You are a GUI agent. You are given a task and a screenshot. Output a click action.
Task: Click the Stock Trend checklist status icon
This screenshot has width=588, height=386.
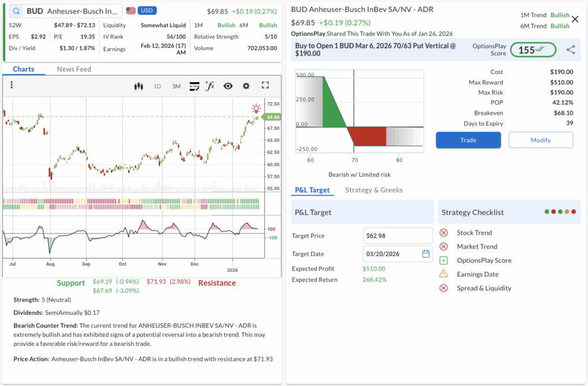[443, 233]
